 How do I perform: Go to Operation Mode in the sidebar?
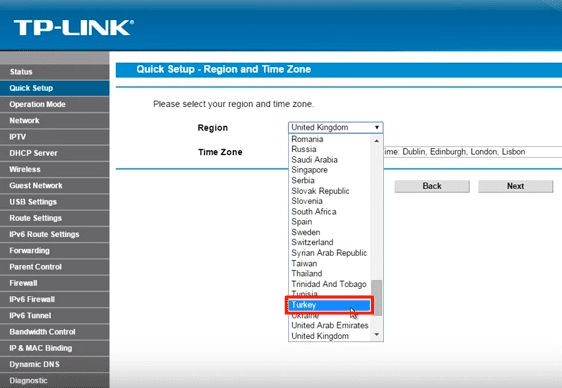pyautogui.click(x=54, y=104)
